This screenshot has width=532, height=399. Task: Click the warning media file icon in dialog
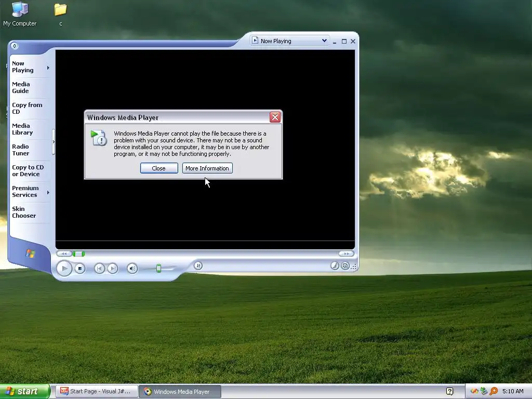[x=99, y=138]
